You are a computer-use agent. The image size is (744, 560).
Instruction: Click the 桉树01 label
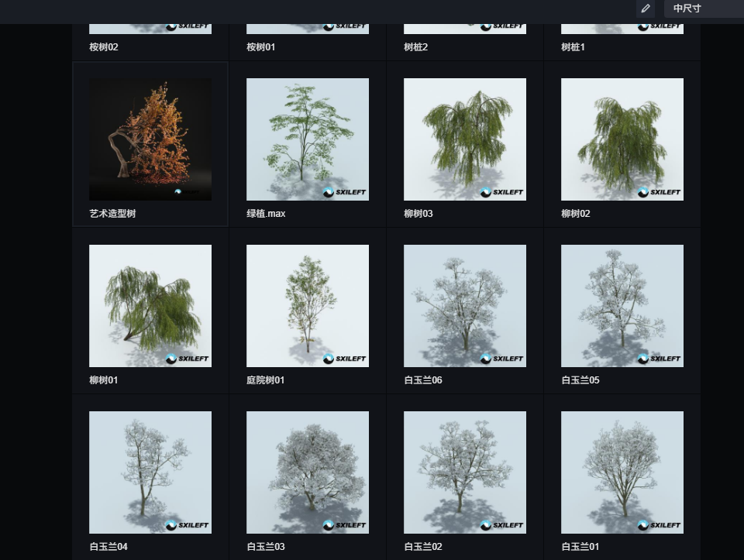[260, 47]
